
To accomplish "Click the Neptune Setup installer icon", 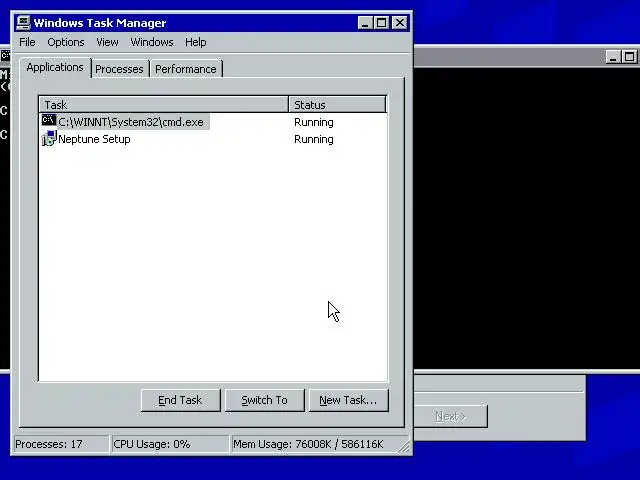I will (49, 138).
